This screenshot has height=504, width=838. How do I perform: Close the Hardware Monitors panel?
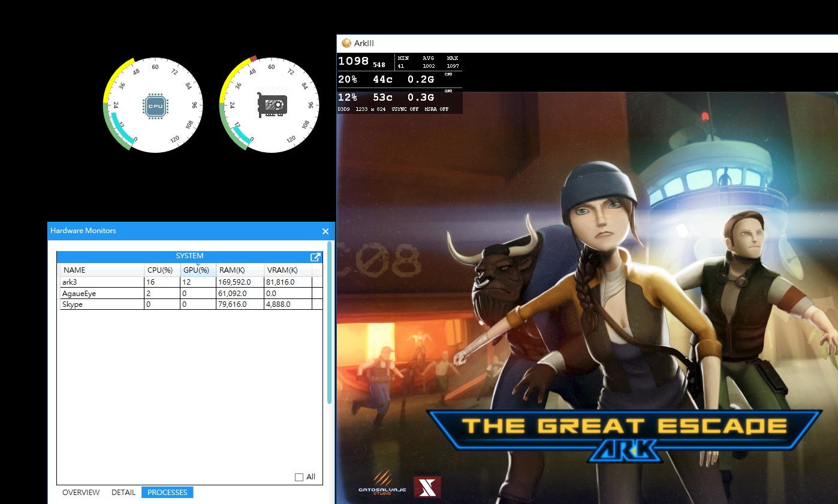point(325,231)
